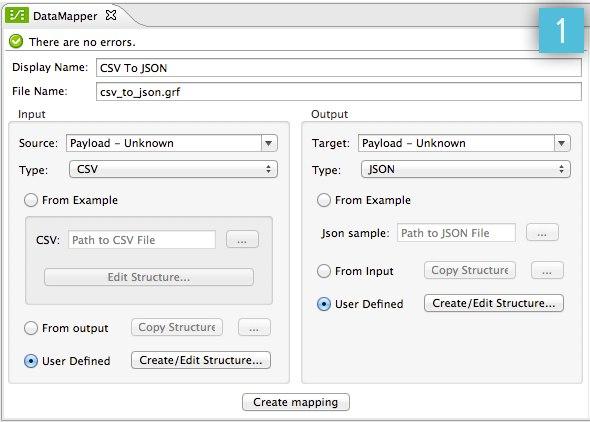The width and height of the screenshot is (590, 422).
Task: Click the 'There are no errors.' message
Action: tap(82, 42)
